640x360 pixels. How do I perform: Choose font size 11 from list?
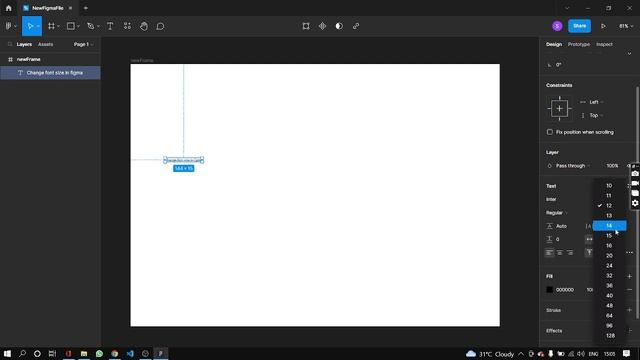pos(609,196)
